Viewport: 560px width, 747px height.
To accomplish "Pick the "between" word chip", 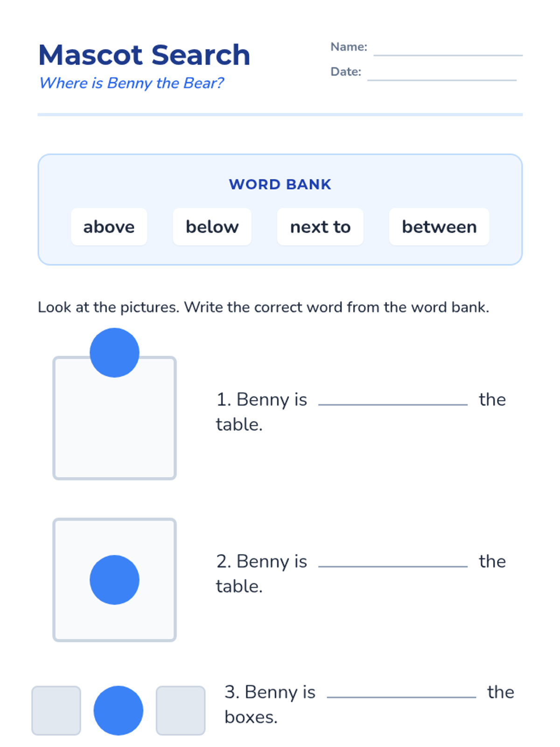I will point(439,227).
